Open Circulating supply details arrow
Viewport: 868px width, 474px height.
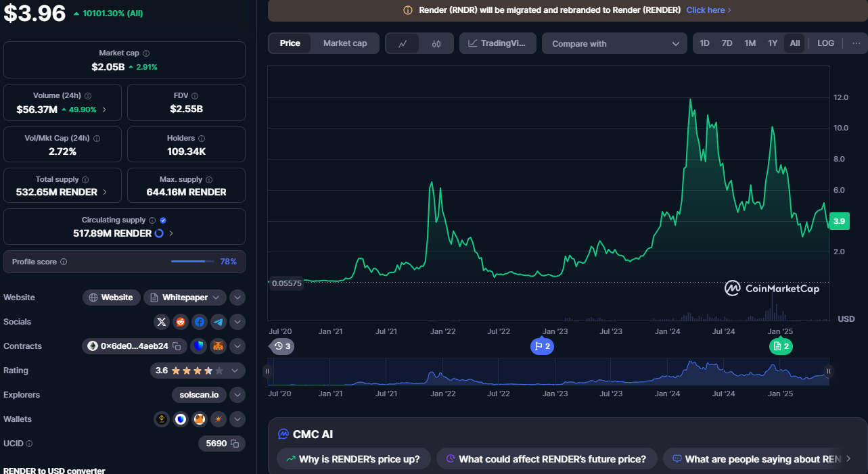click(x=171, y=233)
